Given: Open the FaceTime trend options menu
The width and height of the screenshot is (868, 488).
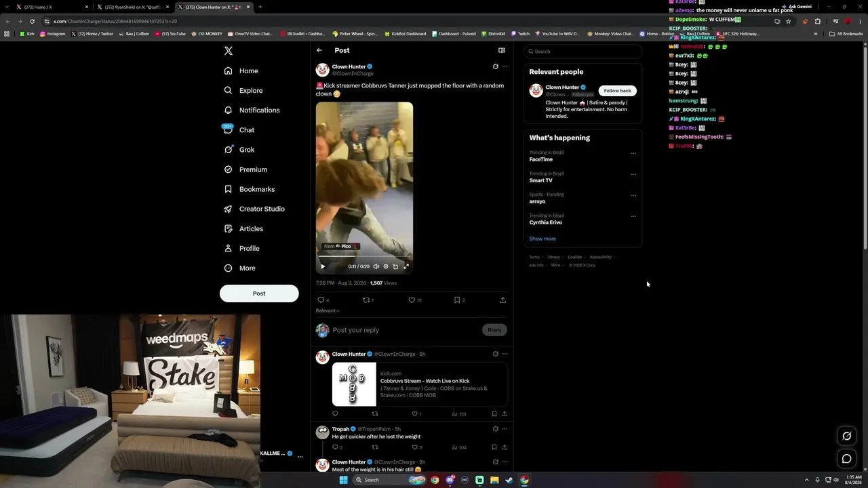Looking at the screenshot, I should 633,153.
